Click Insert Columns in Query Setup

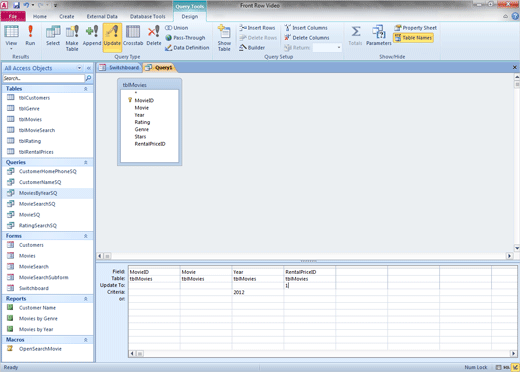click(x=306, y=28)
